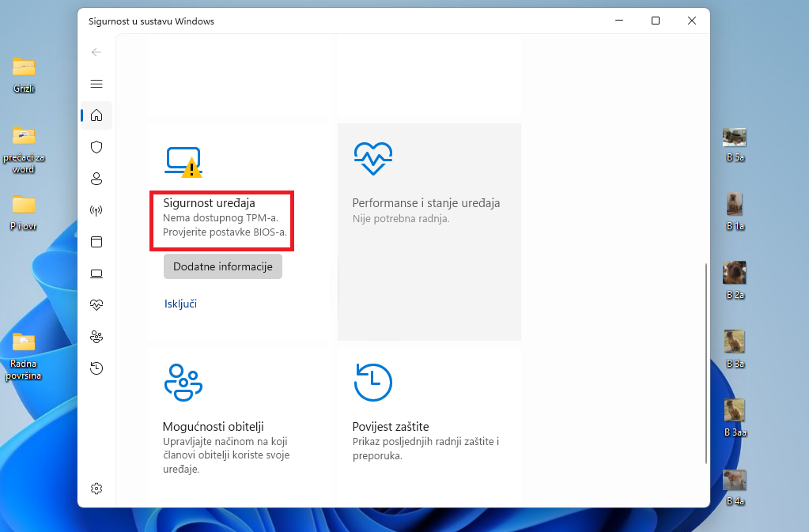Open Performanse i stanje uređaja heading

426,203
